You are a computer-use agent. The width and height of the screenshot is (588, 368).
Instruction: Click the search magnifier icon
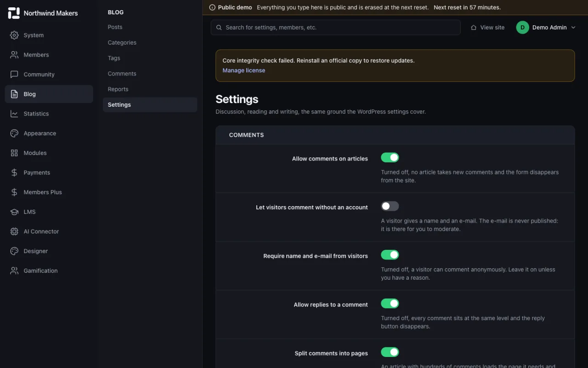(x=219, y=28)
